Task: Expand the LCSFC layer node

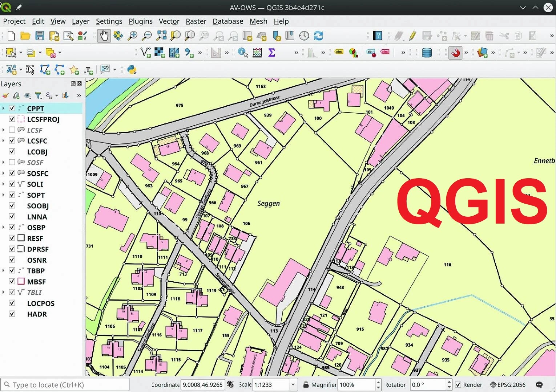Action: 3,141
